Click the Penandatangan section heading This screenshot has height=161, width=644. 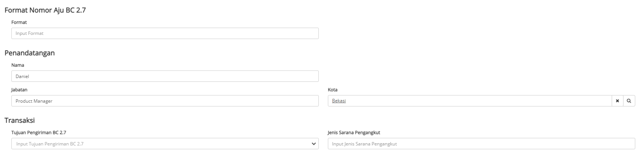(30, 53)
